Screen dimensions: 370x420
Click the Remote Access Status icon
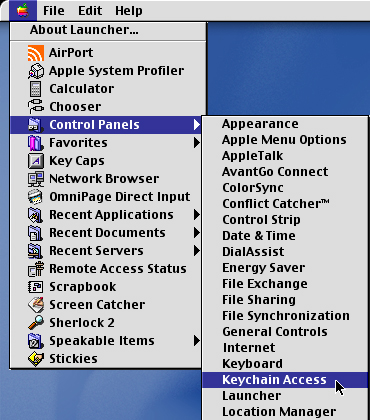(x=36, y=269)
